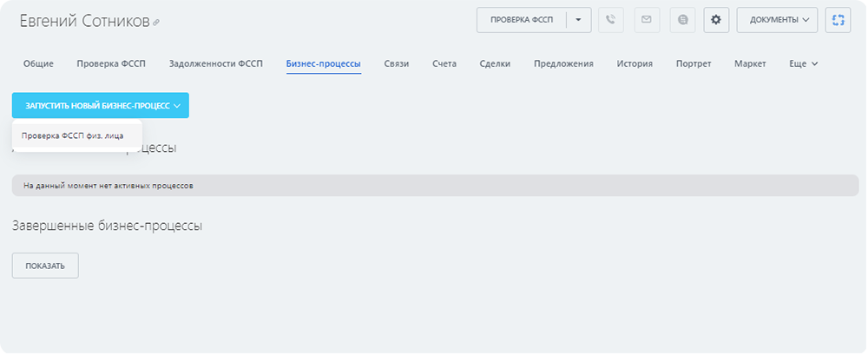868x355 pixels.
Task: Click the phone call icon
Action: tap(611, 20)
